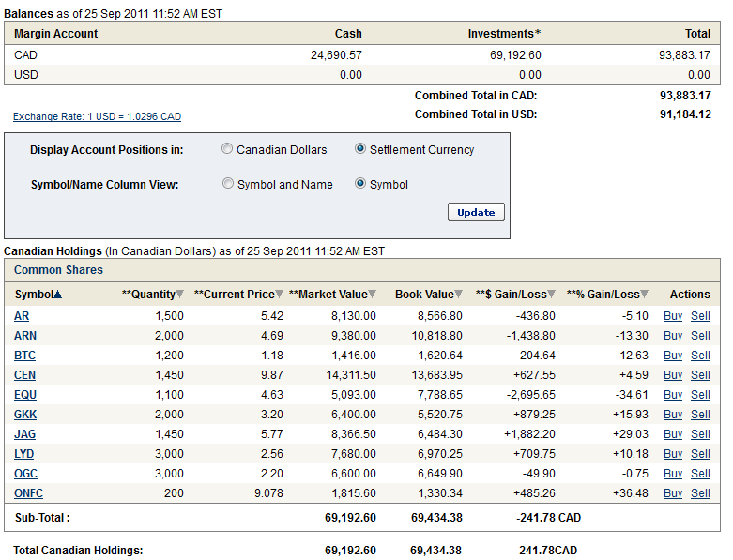The width and height of the screenshot is (733, 560).
Task: Sort holdings by Current Price arrow
Action: (x=279, y=295)
